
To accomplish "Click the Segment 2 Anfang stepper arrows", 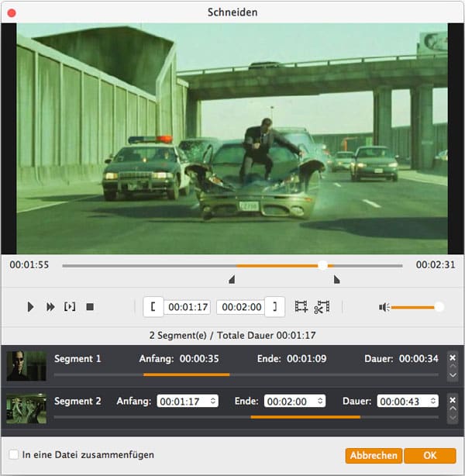I will (x=213, y=402).
